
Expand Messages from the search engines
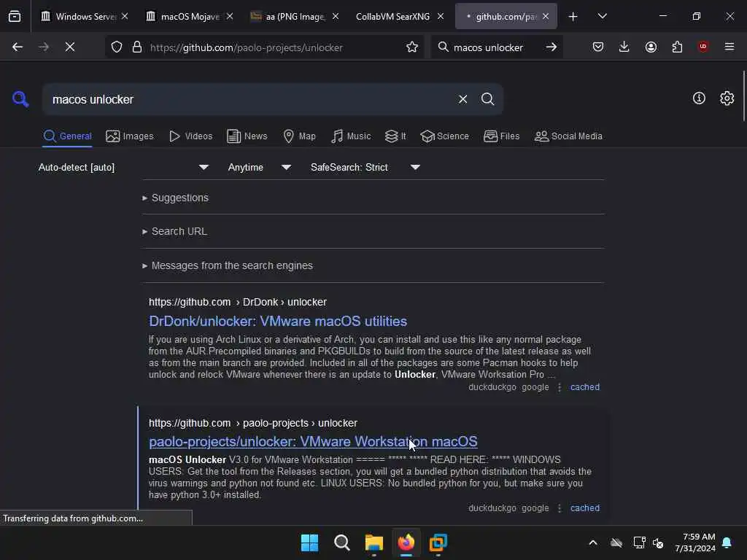click(x=228, y=265)
